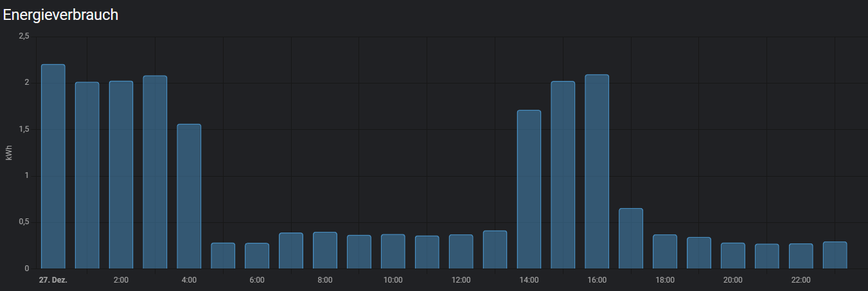Image resolution: width=868 pixels, height=291 pixels.
Task: Click the energy bar for 0:00 on 27. Dez.
Action: pyautogui.click(x=53, y=166)
